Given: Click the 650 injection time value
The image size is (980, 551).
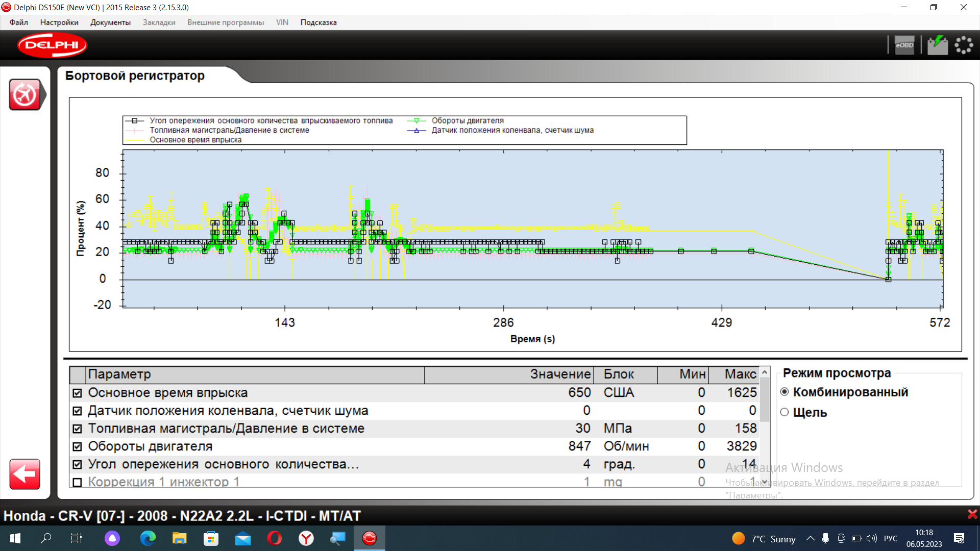Looking at the screenshot, I should pyautogui.click(x=579, y=393).
